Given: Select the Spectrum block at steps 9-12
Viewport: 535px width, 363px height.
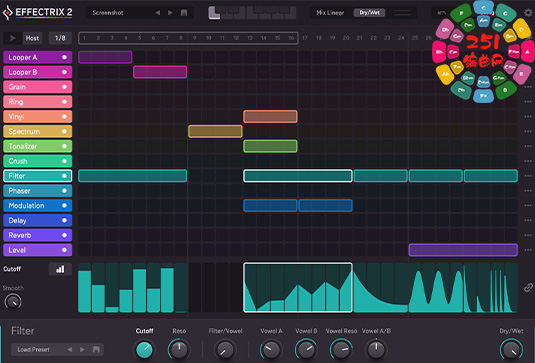Looking at the screenshot, I should (215, 131).
